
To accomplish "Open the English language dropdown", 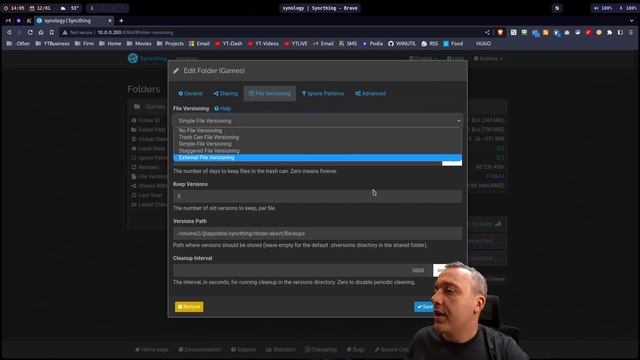I will (423, 58).
